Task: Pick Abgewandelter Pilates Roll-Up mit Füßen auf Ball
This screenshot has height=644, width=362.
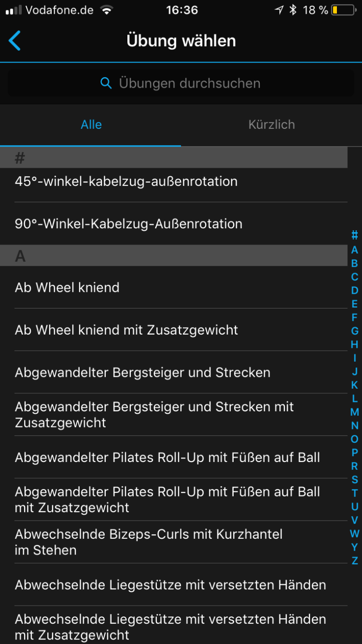Action: pos(167,458)
